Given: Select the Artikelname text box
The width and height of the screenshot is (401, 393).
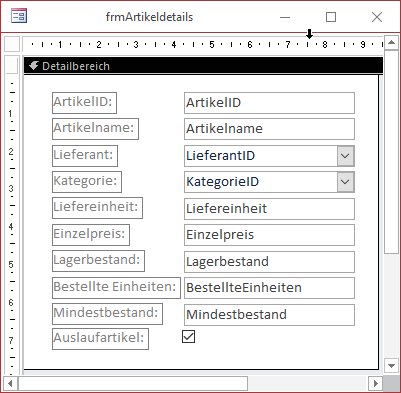Looking at the screenshot, I should click(x=269, y=129).
